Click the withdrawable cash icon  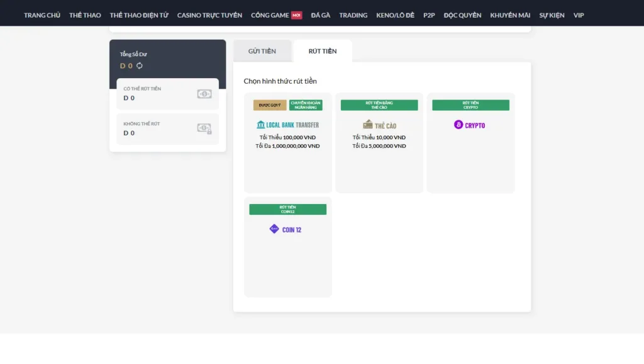tap(204, 94)
